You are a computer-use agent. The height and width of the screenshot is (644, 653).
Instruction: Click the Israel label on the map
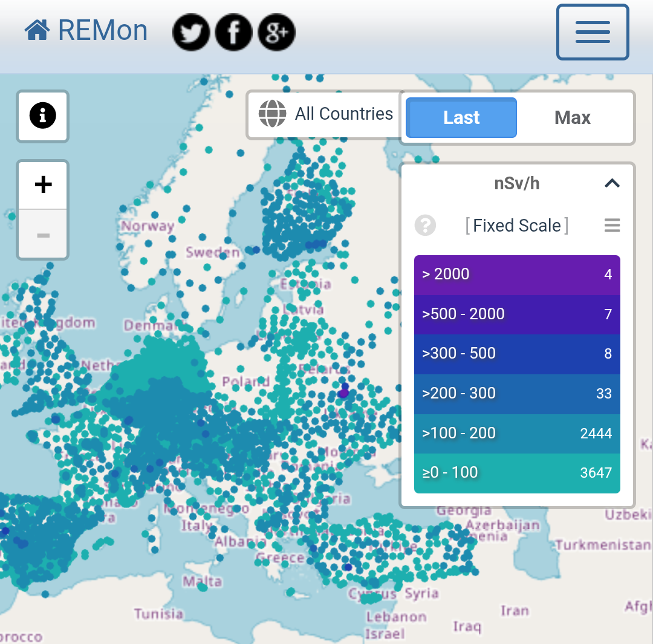click(x=385, y=634)
